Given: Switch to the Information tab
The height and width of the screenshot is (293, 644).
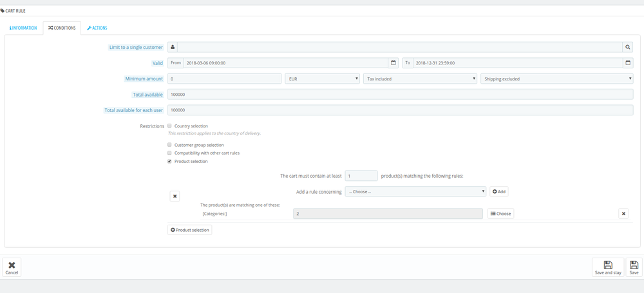Looking at the screenshot, I should pos(23,28).
